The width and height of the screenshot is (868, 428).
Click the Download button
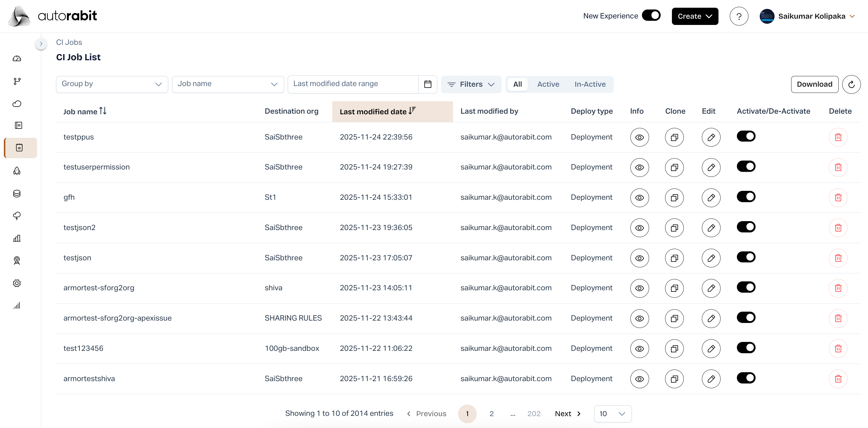click(814, 84)
